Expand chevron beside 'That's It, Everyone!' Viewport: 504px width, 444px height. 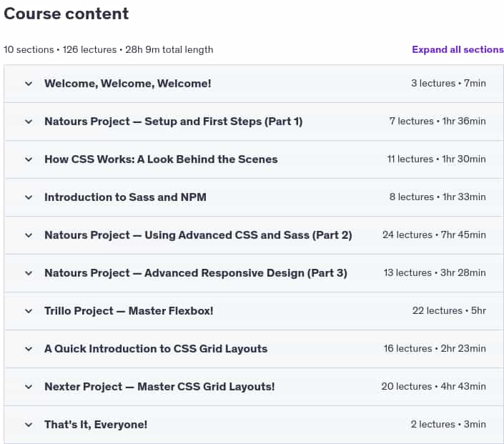pos(29,425)
